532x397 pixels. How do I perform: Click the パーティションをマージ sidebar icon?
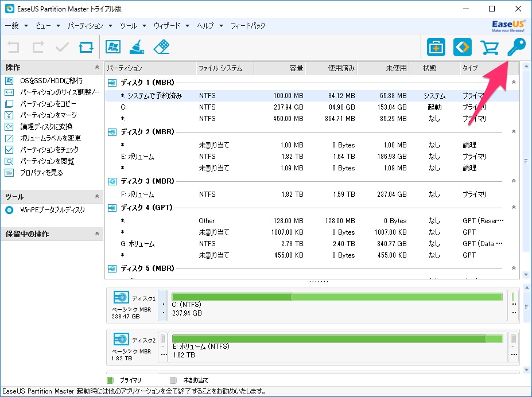[x=9, y=115]
